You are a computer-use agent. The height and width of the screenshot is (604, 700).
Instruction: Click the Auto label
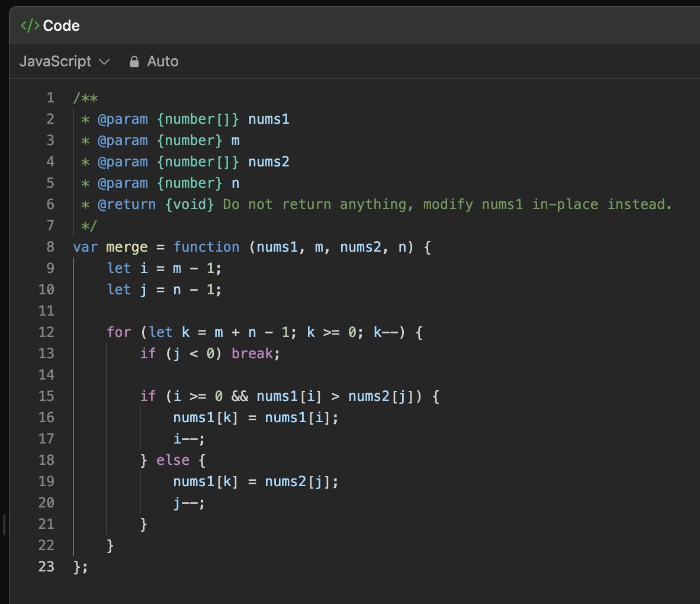162,61
